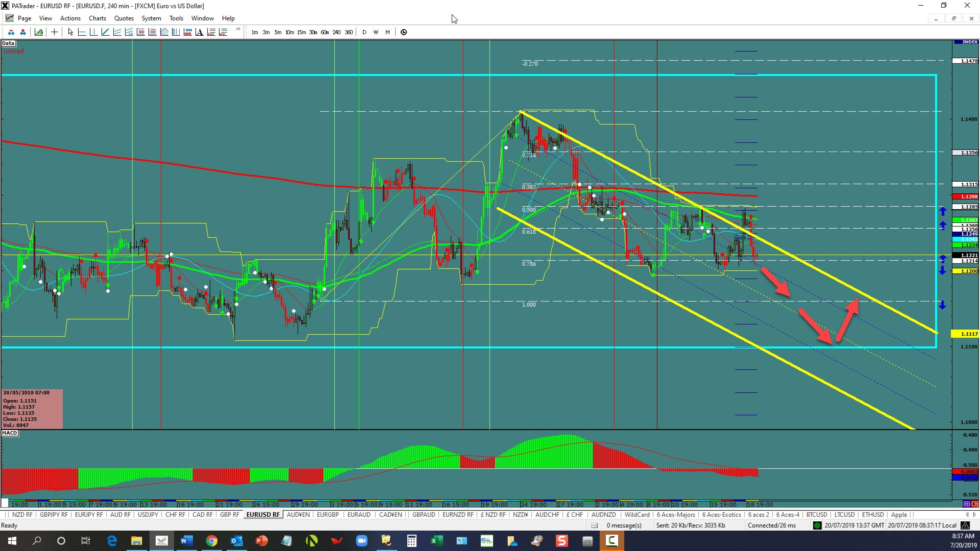Click the clock icon in timeframe toolbar
This screenshot has height=551, width=980.
[x=404, y=32]
